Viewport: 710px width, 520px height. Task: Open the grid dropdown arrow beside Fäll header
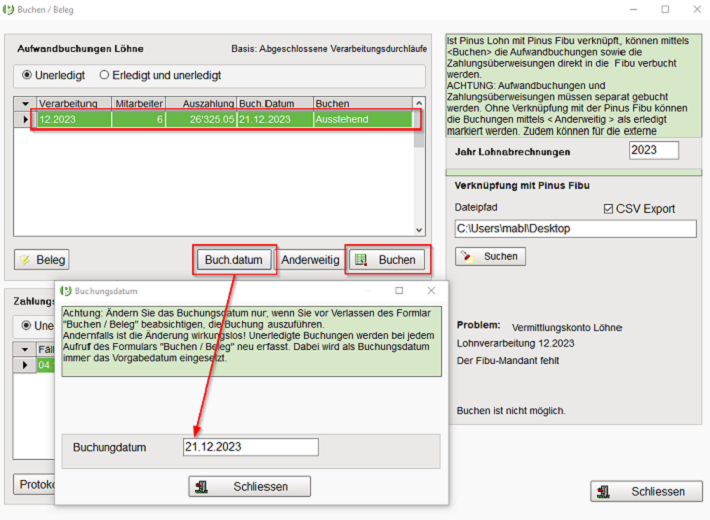25,349
